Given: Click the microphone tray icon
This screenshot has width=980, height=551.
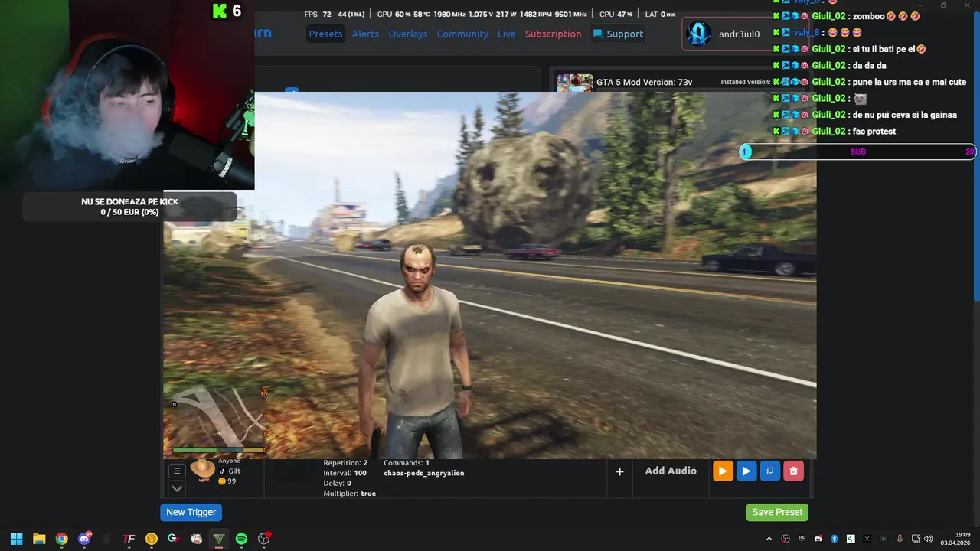Looking at the screenshot, I should (x=900, y=539).
